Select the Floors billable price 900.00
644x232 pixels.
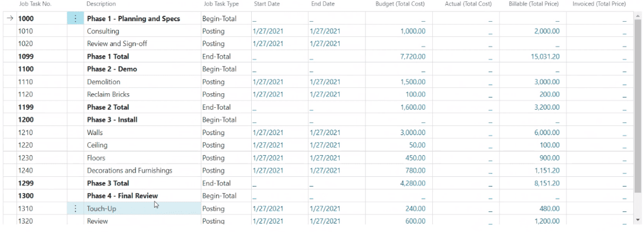coord(550,158)
